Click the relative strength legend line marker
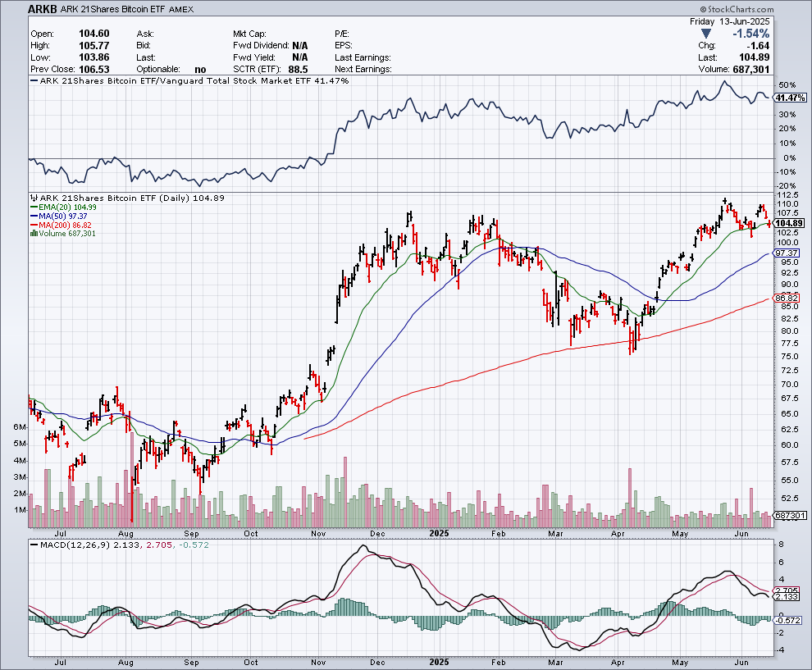Image resolution: width=812 pixels, height=670 pixels. coord(33,81)
